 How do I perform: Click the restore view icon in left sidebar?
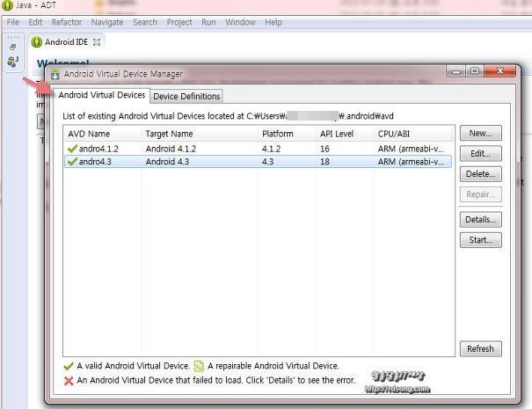coord(13,47)
